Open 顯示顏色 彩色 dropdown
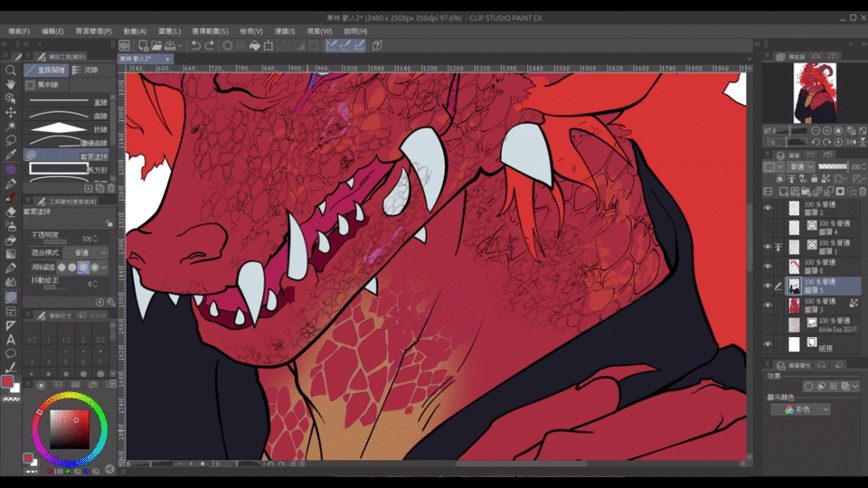Viewport: 868px width, 488px height. 800,409
